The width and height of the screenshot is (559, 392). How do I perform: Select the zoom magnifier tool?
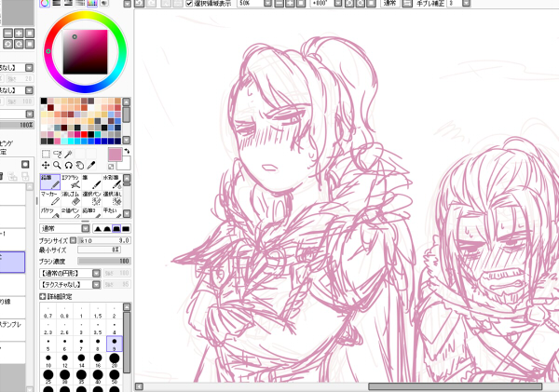pyautogui.click(x=57, y=165)
